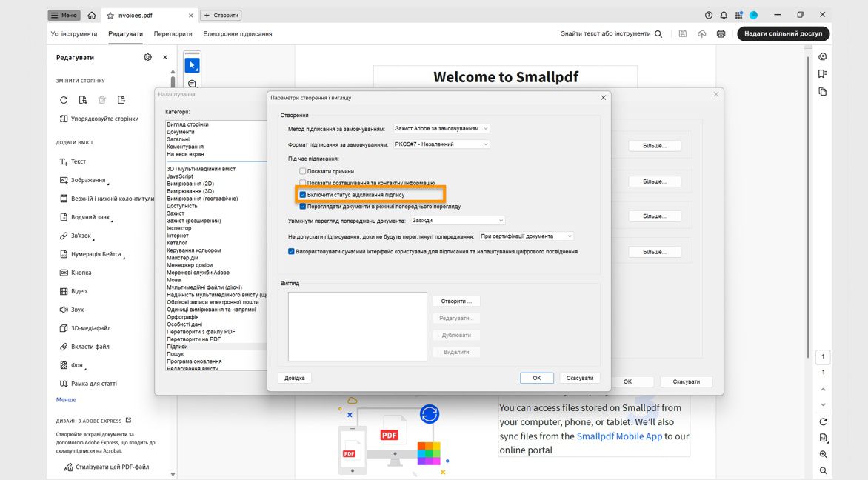This screenshot has height=480, width=868.
Task: Open Увімкнути перегляд попереджень dropdown
Action: click(457, 220)
